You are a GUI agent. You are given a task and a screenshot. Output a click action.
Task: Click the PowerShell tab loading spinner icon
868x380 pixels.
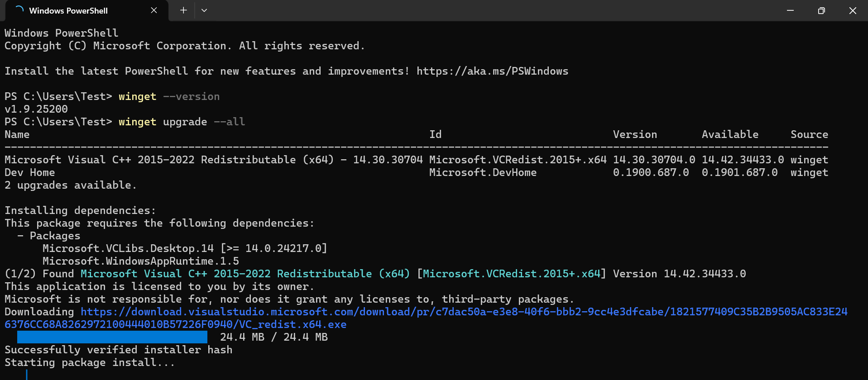[19, 10]
